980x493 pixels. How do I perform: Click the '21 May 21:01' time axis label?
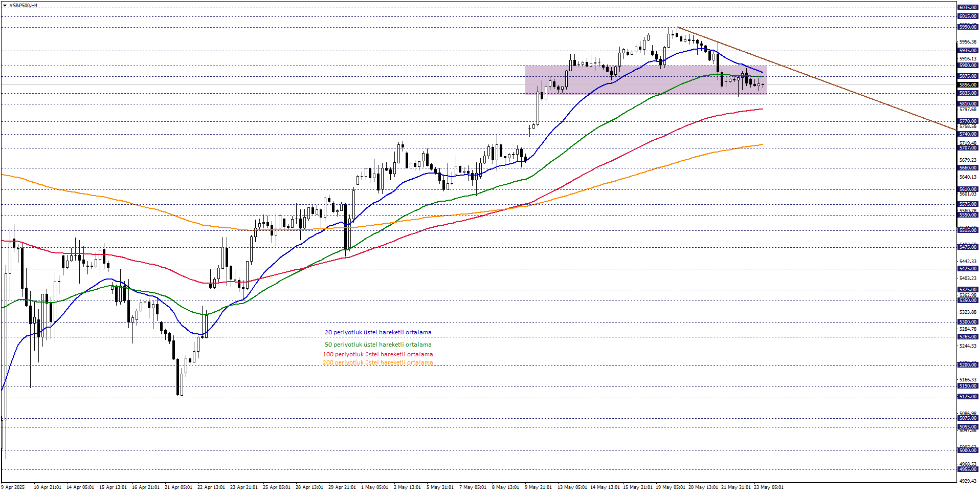click(x=736, y=487)
